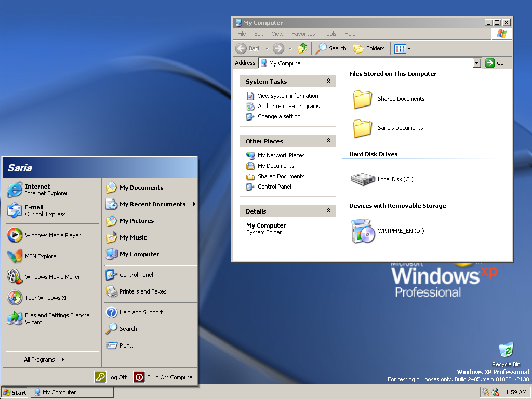The width and height of the screenshot is (532, 399).
Task: Open the Shared Documents folder icon
Action: [x=363, y=99]
